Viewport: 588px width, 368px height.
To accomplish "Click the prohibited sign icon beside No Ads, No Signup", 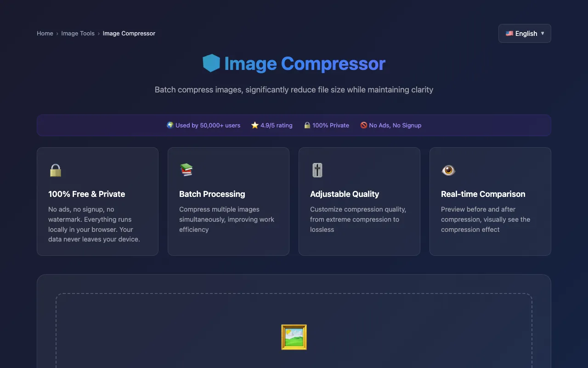I will tap(364, 125).
